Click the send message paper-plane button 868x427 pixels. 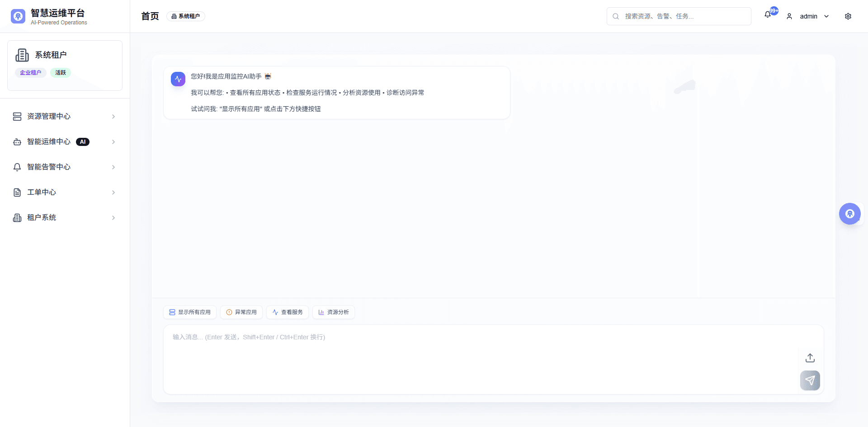[810, 380]
